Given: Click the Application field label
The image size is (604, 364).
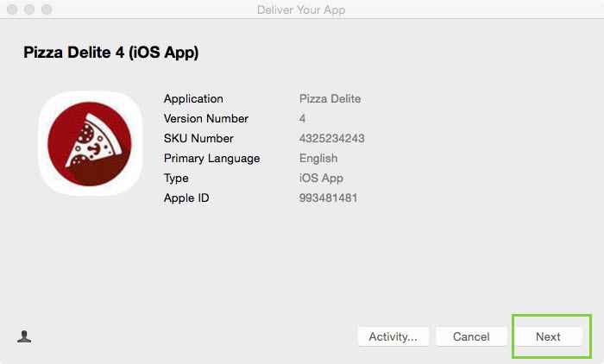Looking at the screenshot, I should [x=193, y=99].
